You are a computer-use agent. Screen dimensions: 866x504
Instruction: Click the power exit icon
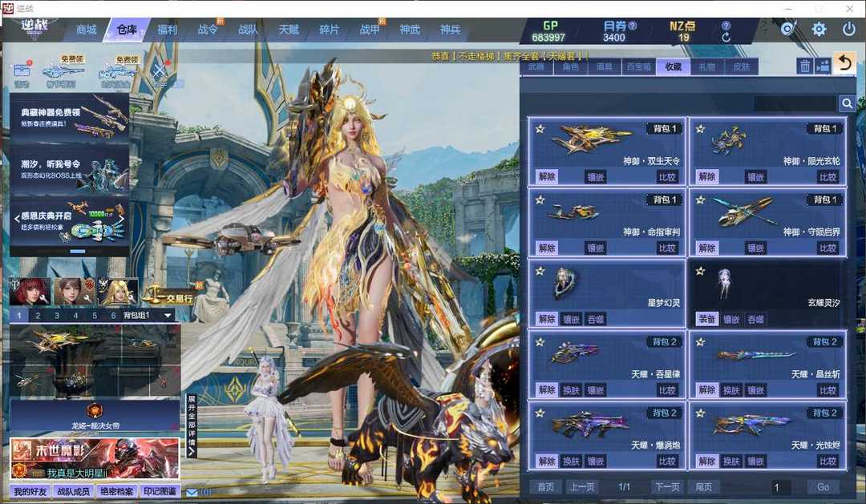[x=848, y=30]
